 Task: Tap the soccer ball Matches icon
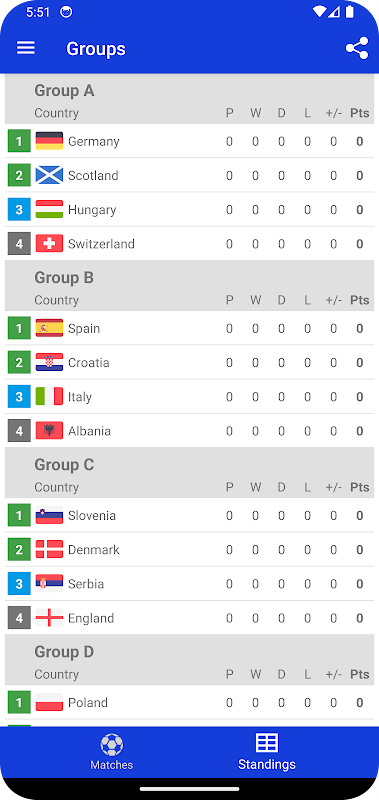click(x=112, y=744)
